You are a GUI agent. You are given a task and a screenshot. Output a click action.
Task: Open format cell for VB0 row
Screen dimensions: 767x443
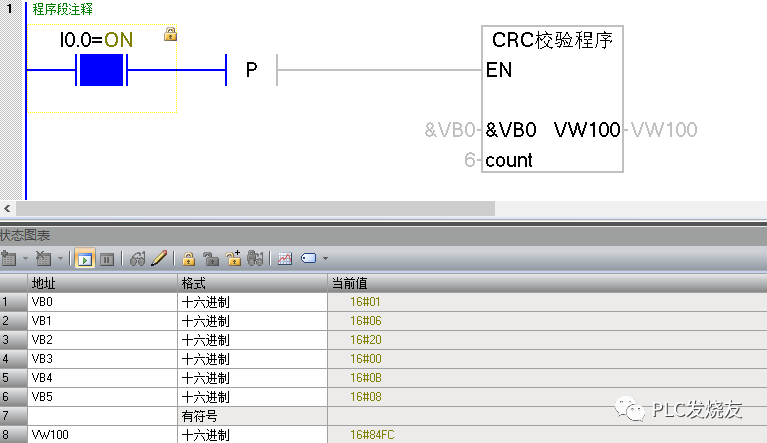point(252,302)
